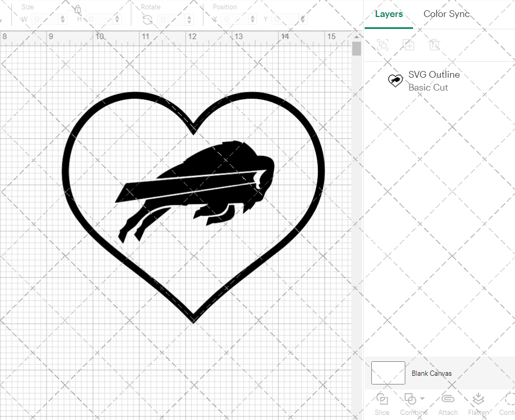Image resolution: width=515 pixels, height=420 pixels.
Task: Select the Combine tool icon
Action: [410, 399]
